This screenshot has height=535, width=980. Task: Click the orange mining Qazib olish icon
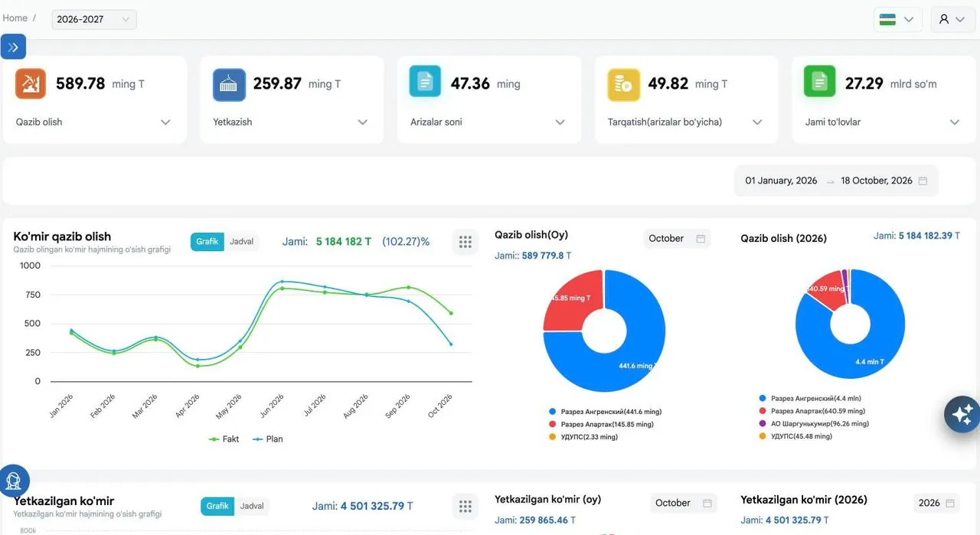31,83
